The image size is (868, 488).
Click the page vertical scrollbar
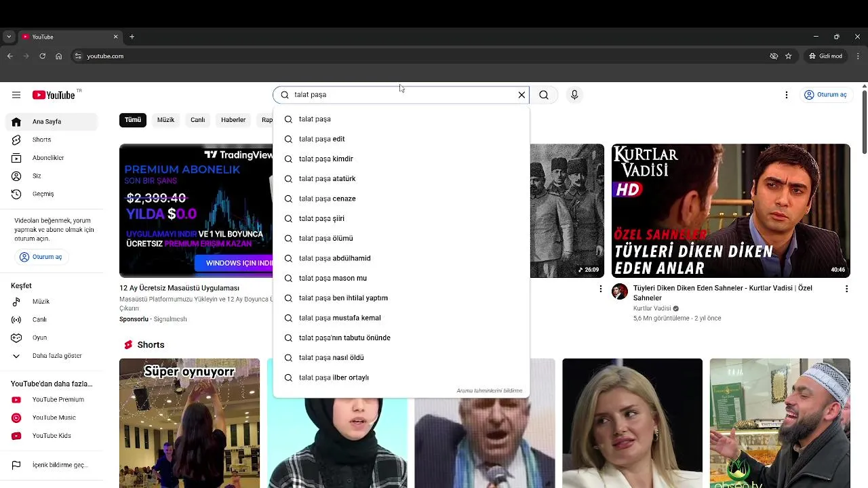(x=864, y=122)
